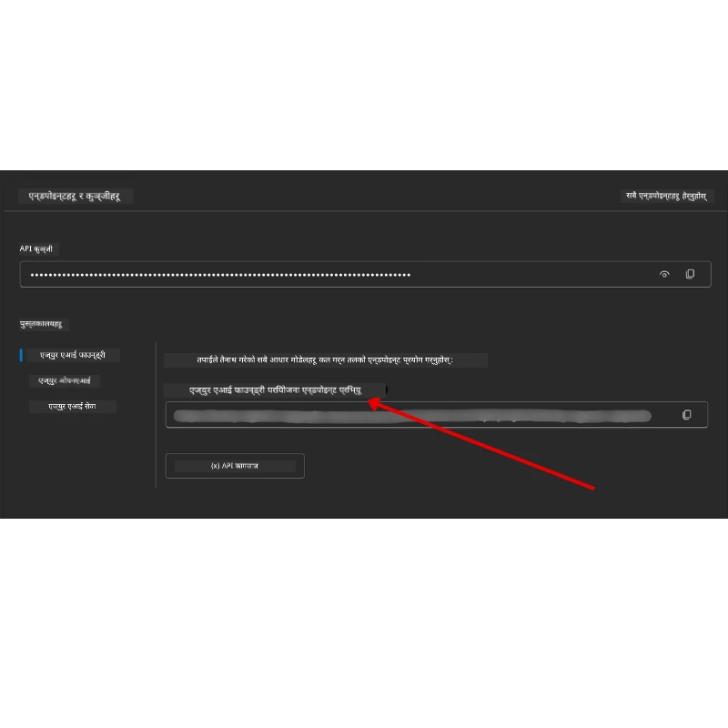Click the पुस्तकालयहरू section label
The image size is (728, 728).
[41, 325]
